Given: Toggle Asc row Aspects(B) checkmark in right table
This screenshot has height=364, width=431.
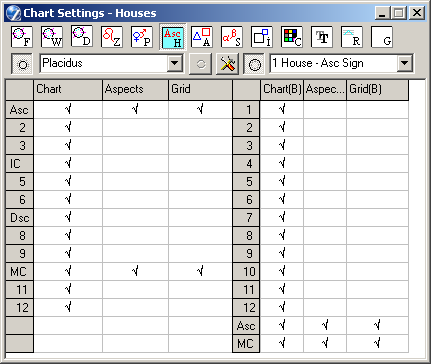Looking at the screenshot, I should (325, 325).
